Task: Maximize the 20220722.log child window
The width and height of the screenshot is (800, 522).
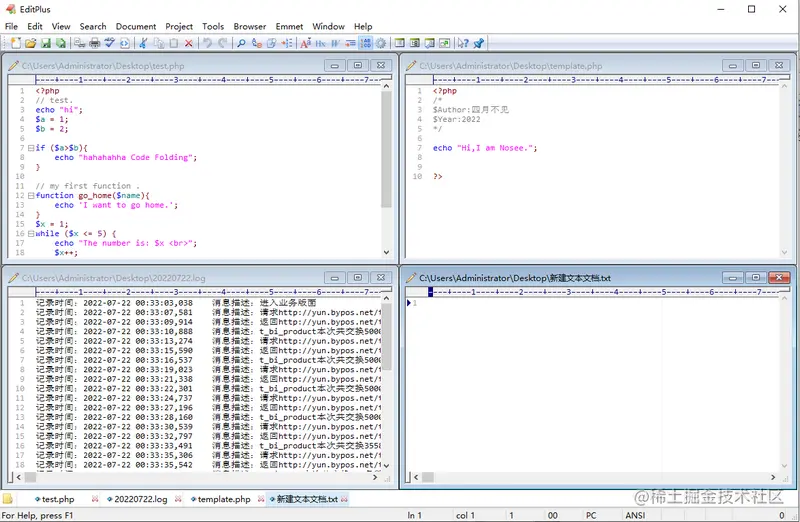Action: pos(358,278)
